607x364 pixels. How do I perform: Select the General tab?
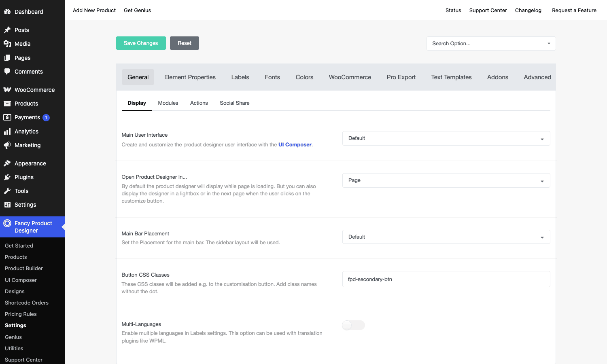[x=138, y=77]
